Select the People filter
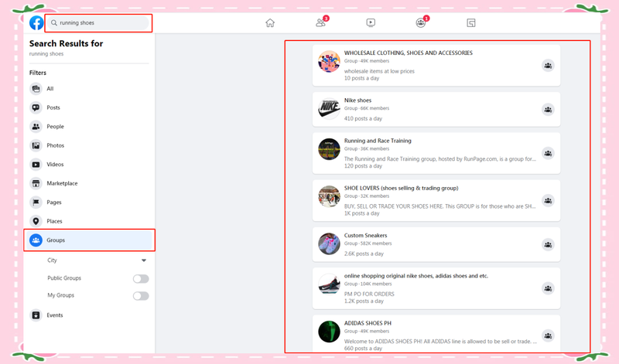 click(x=89, y=127)
